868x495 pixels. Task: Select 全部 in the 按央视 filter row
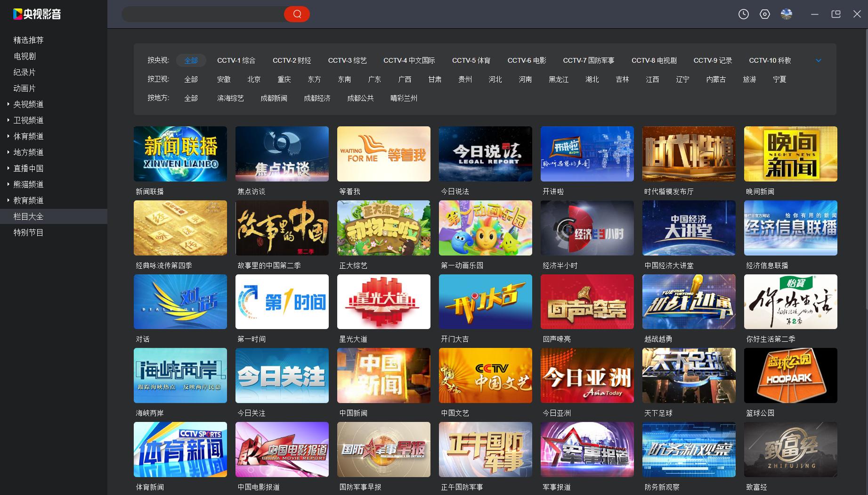(191, 60)
